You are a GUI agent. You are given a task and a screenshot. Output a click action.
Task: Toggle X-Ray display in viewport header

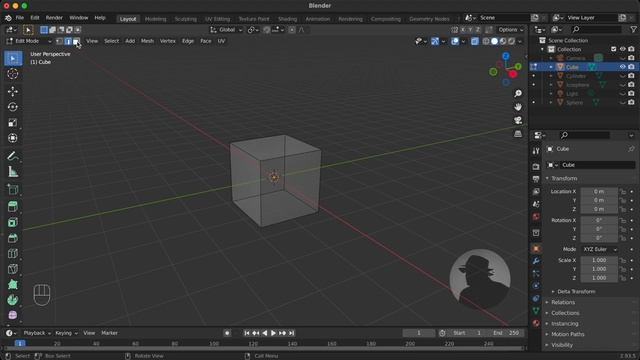474,41
